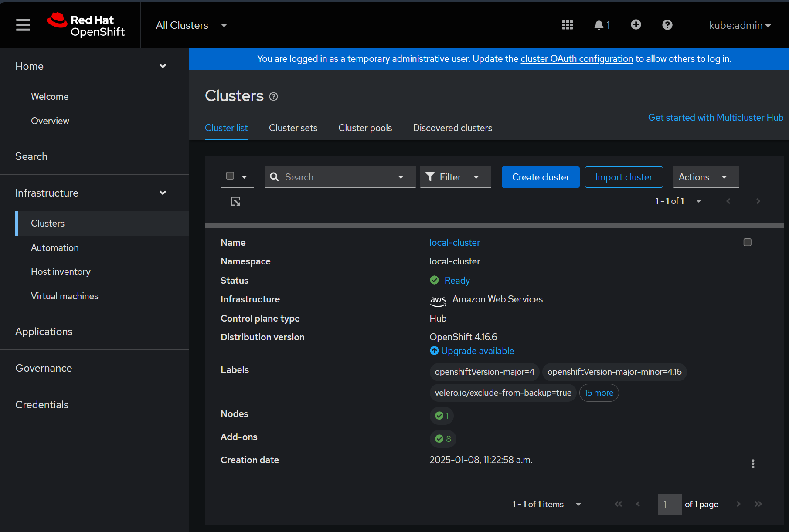Open the Filter dropdown
The height and width of the screenshot is (532, 789).
point(456,177)
